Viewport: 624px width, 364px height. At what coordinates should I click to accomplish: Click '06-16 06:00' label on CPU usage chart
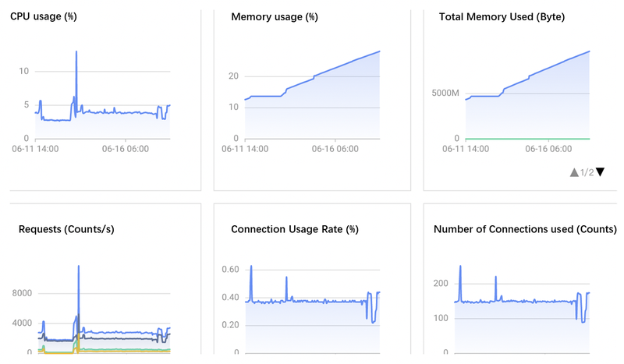[126, 149]
